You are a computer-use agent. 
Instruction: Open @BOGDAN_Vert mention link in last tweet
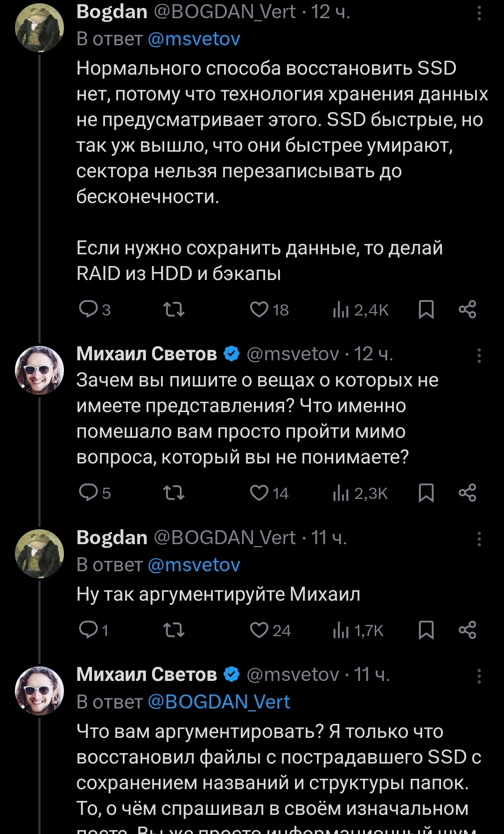[219, 702]
